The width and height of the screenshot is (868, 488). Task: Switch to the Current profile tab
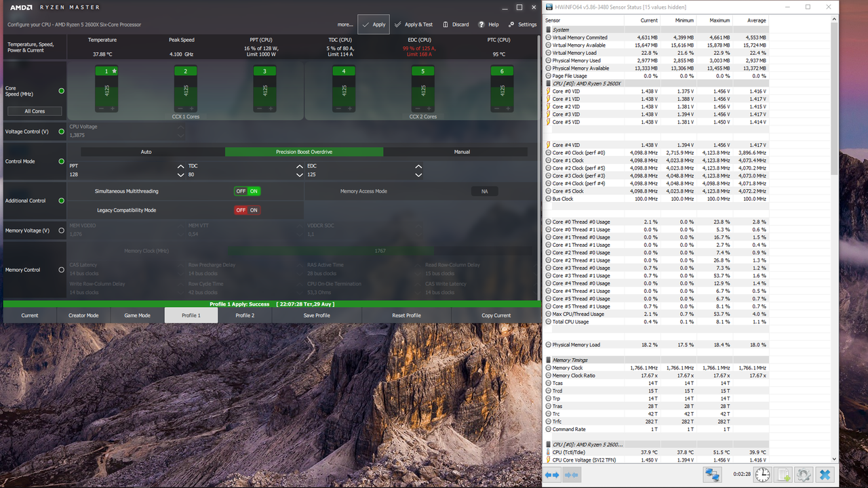pos(30,315)
